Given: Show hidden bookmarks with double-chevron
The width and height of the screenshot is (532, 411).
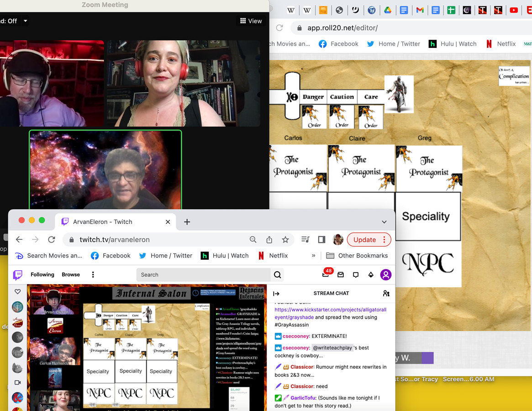Looking at the screenshot, I should coord(313,256).
